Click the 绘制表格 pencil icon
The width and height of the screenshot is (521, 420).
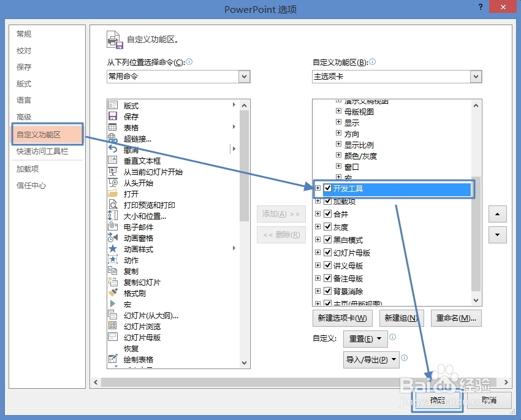click(113, 359)
